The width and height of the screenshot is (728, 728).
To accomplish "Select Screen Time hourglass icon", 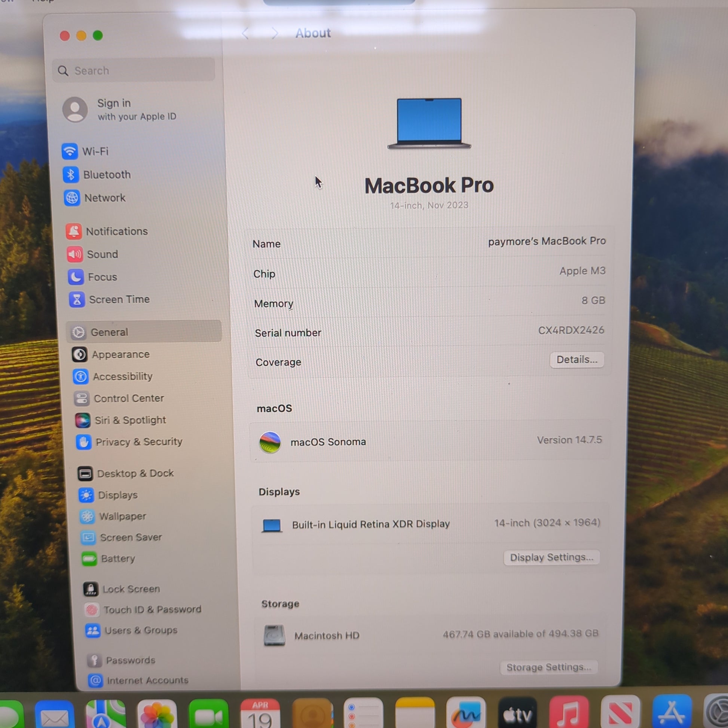I will coord(77,300).
